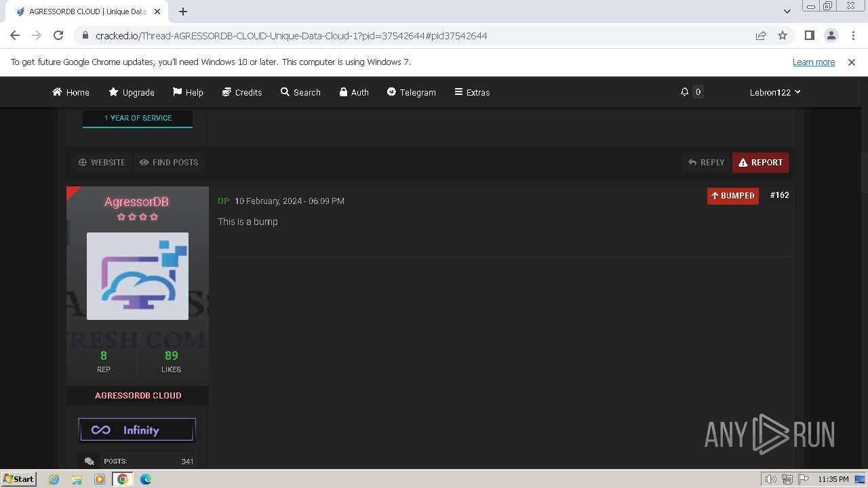Open the media player taskbar icon
Viewport: 868px width, 488px height.
(100, 479)
